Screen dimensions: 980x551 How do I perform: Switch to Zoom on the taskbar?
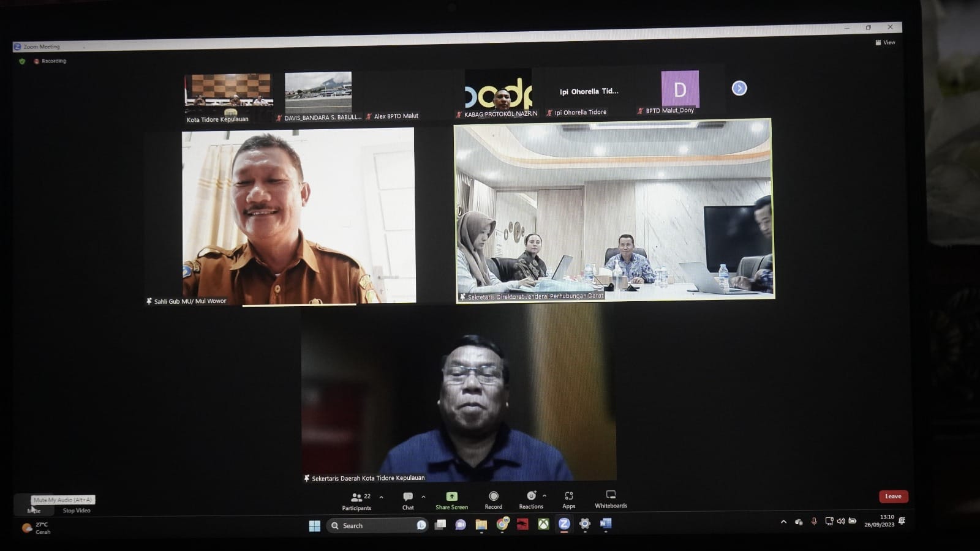point(564,523)
